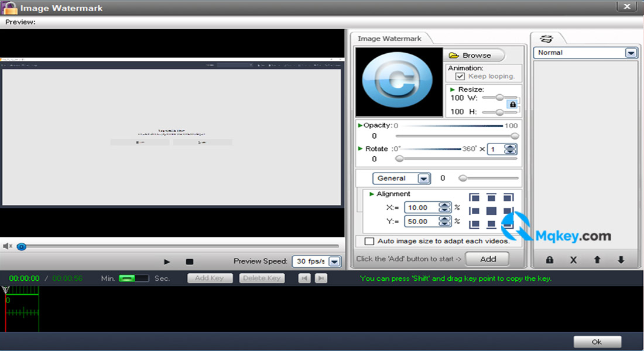Play the video preview
Viewport: 644px width, 351px height.
[x=167, y=261]
